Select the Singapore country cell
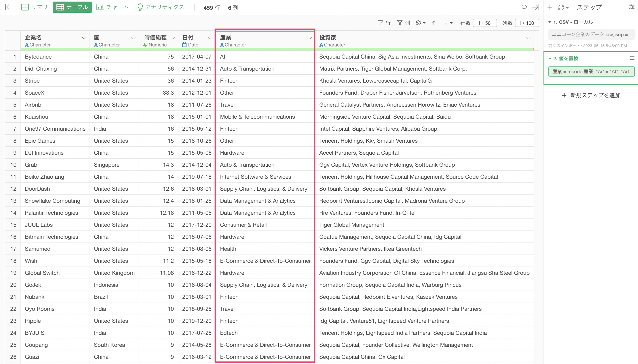Screen dimensions: 638x364 (x=114, y=165)
